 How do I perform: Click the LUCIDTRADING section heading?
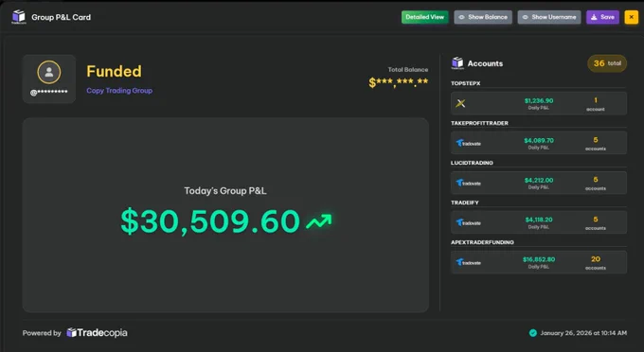[472, 163]
